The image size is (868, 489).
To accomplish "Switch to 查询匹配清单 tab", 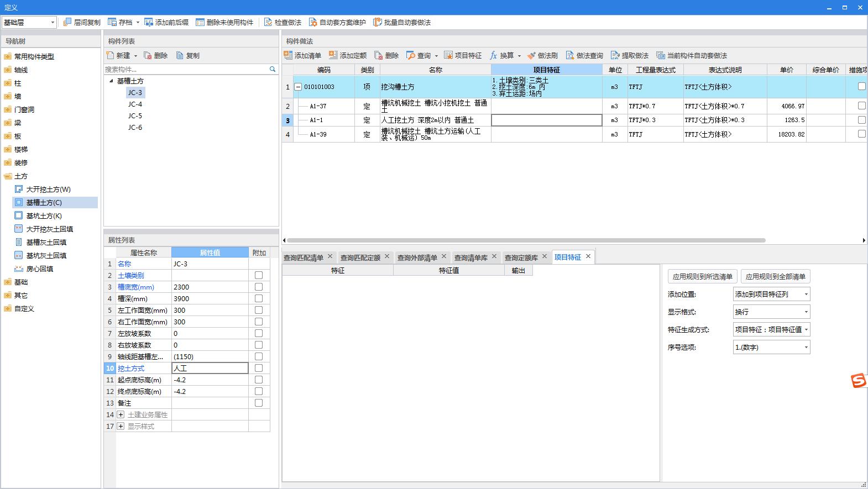I will click(x=303, y=257).
